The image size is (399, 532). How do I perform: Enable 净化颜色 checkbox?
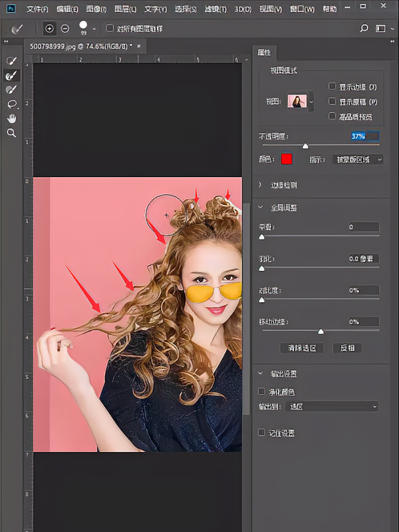261,392
